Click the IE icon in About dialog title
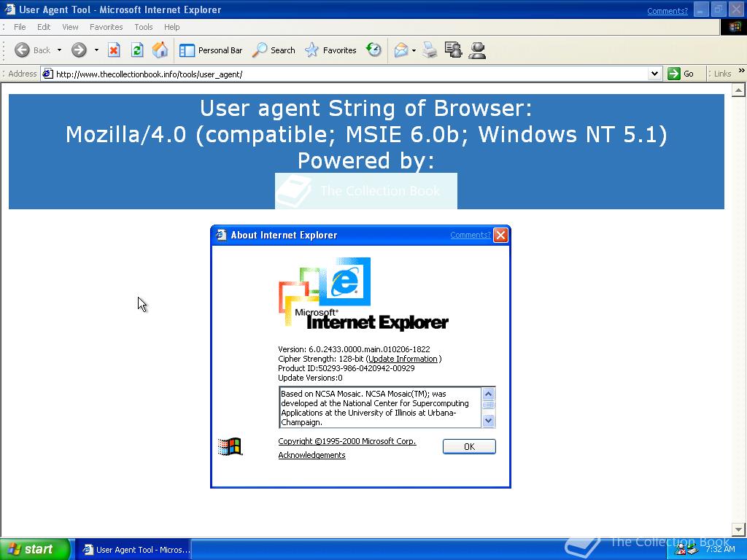 point(221,235)
